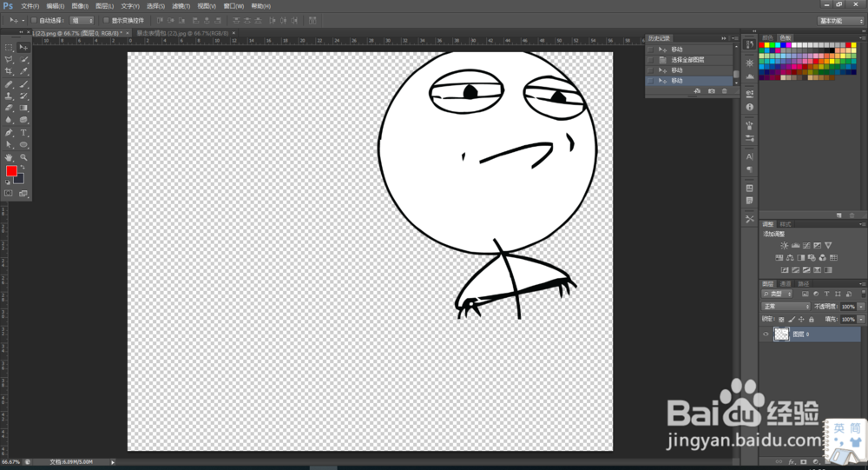868x470 pixels.
Task: Open the 滤镜(T) menu
Action: coord(181,6)
